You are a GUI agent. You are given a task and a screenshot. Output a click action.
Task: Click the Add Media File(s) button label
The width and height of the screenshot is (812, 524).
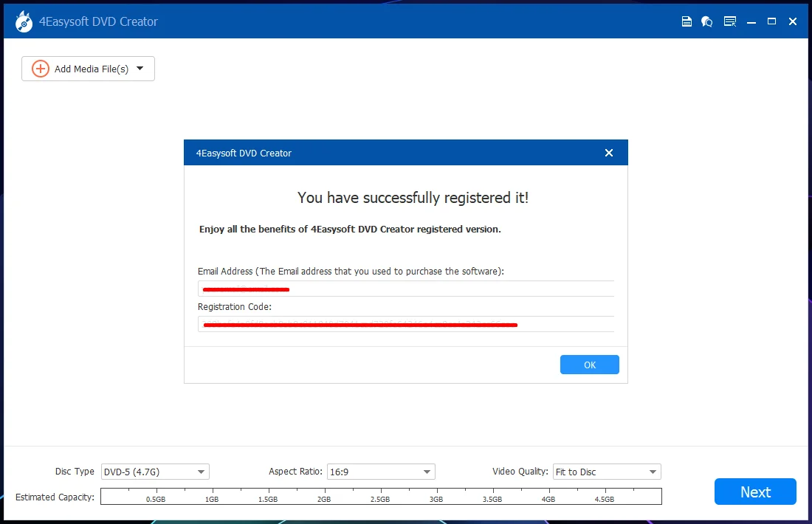tap(92, 69)
